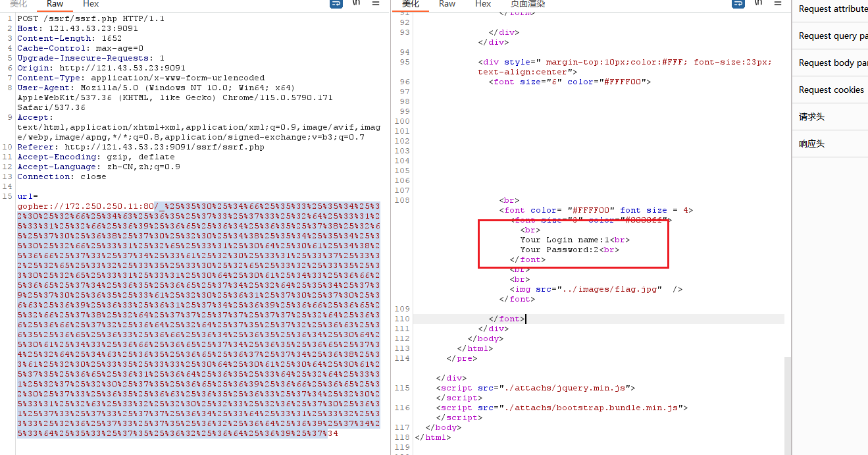Click the Referer header line
Image resolution: width=868 pixels, height=455 pixels.
coord(141,147)
